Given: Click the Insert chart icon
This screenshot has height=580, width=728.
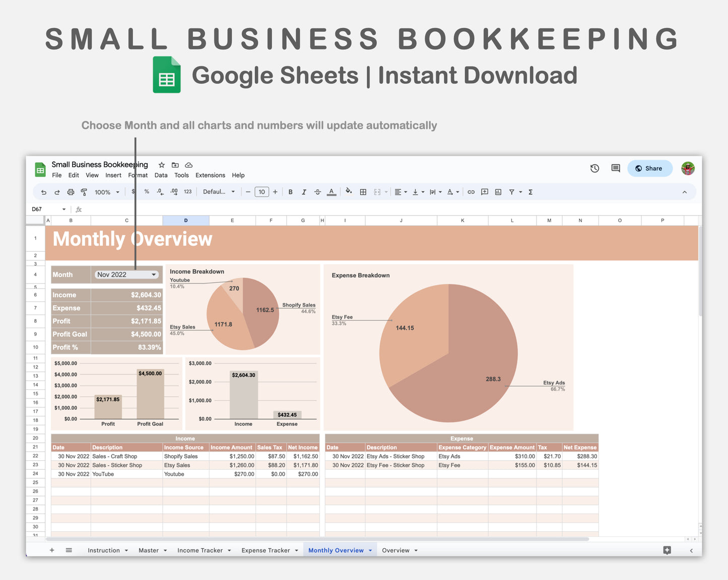Looking at the screenshot, I should (x=498, y=192).
